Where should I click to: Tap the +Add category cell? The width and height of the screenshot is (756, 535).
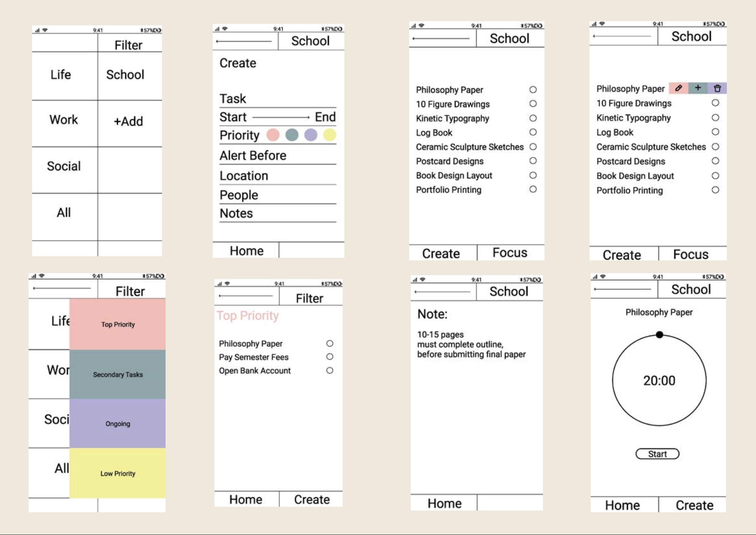129,122
